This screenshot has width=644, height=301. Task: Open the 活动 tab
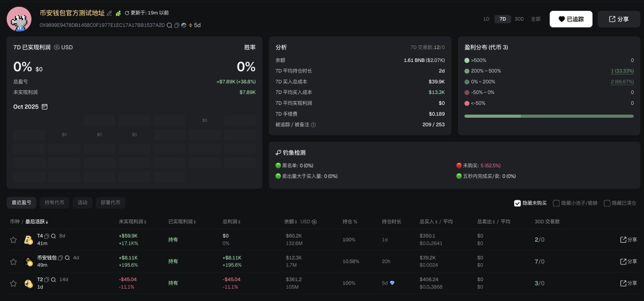click(x=82, y=203)
